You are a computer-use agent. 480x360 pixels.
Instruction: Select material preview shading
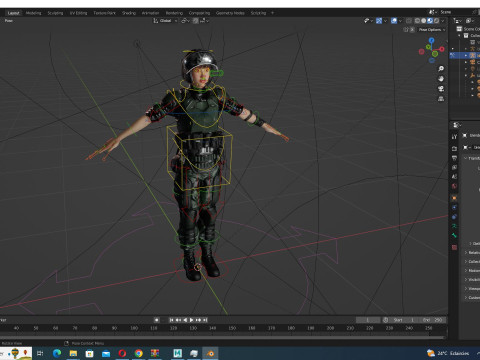point(430,21)
